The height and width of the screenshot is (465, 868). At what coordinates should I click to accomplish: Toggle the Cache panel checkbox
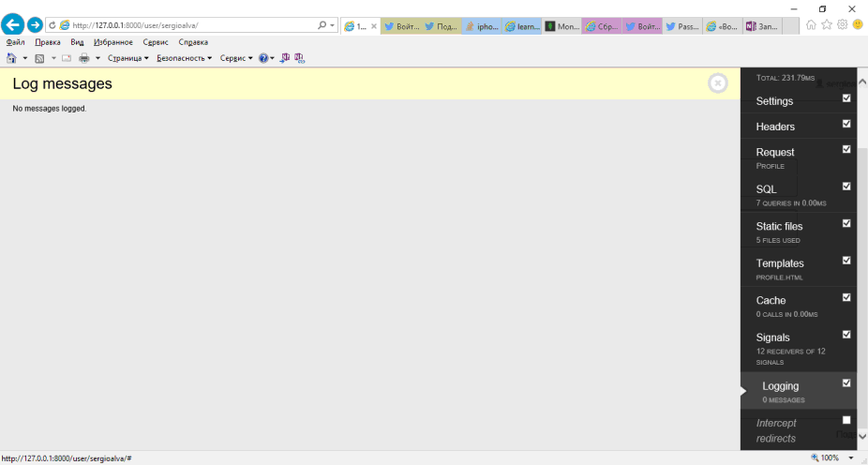point(846,297)
